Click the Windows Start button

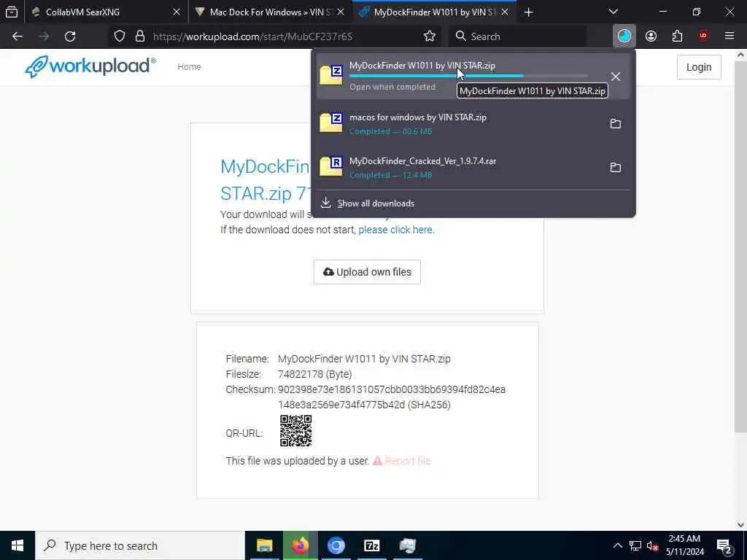click(x=18, y=545)
